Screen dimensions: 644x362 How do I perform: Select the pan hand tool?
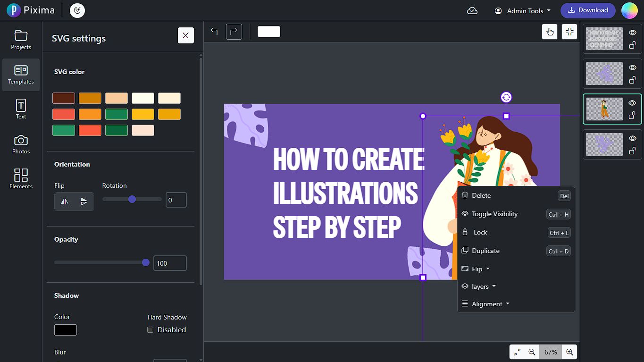coord(550,32)
